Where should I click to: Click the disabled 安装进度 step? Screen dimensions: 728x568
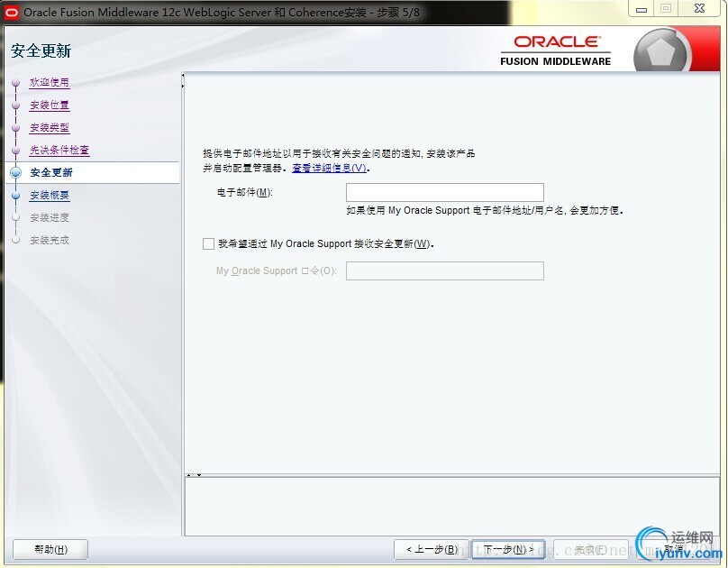(50, 217)
